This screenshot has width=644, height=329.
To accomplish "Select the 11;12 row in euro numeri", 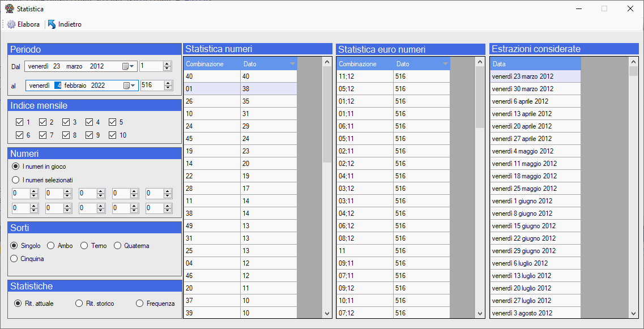I will coord(393,76).
